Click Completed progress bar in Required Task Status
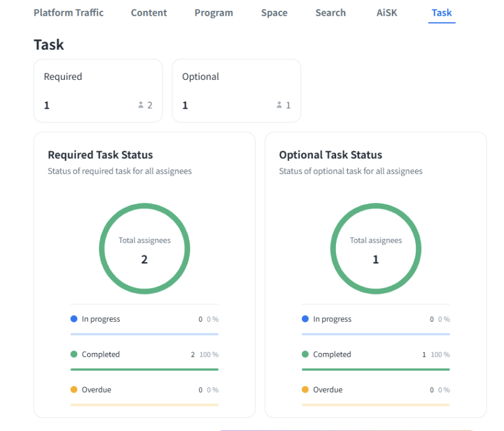Viewport: 504px width, 431px height. [144, 369]
